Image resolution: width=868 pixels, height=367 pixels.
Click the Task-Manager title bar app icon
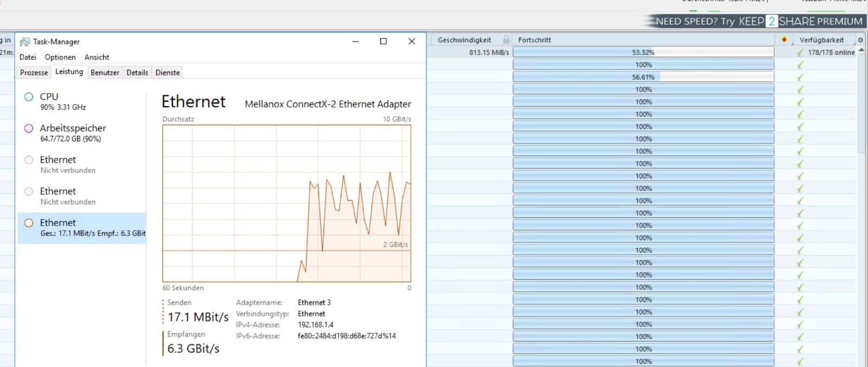point(25,42)
